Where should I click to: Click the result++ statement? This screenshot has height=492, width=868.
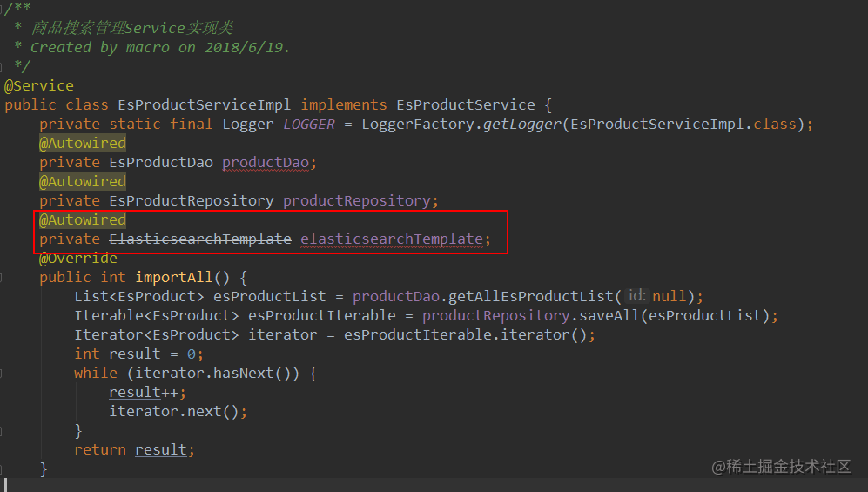(x=147, y=393)
